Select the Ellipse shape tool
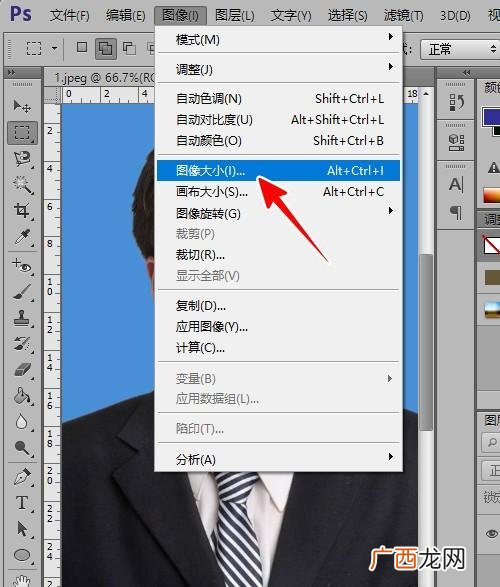 point(22,555)
